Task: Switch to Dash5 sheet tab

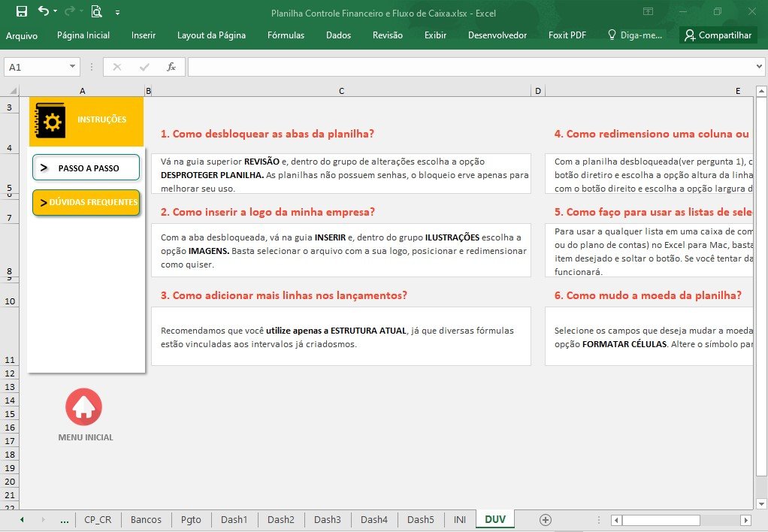Action: 421,520
